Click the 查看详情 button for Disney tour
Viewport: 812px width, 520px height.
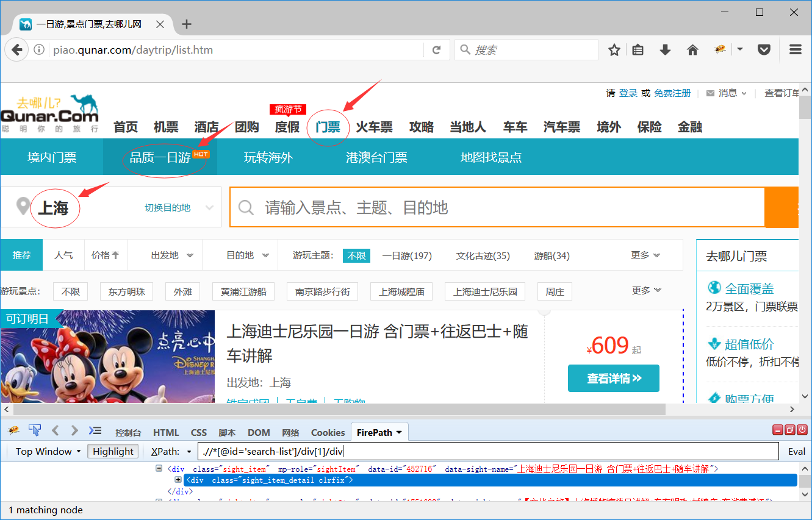pyautogui.click(x=614, y=378)
